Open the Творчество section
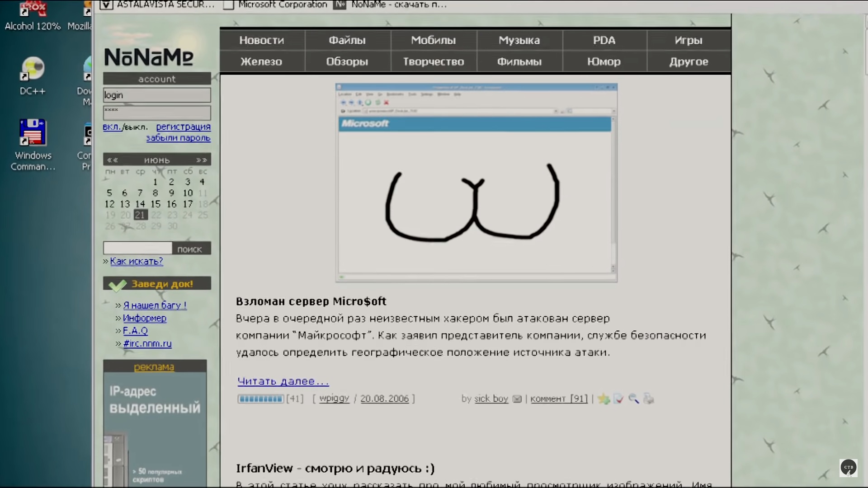The width and height of the screenshot is (868, 488). (x=434, y=61)
